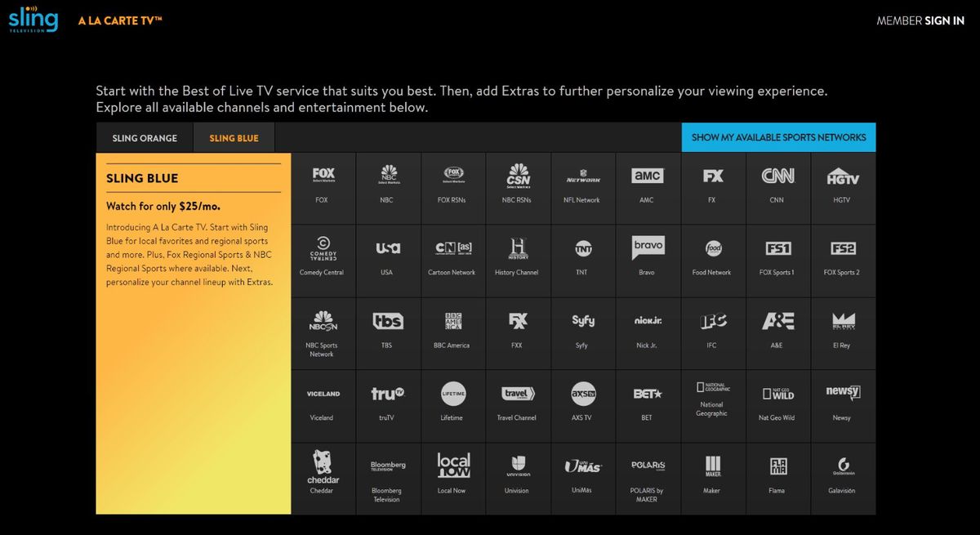980x535 pixels.
Task: Click the NBC Sports Network tile
Action: (x=323, y=333)
